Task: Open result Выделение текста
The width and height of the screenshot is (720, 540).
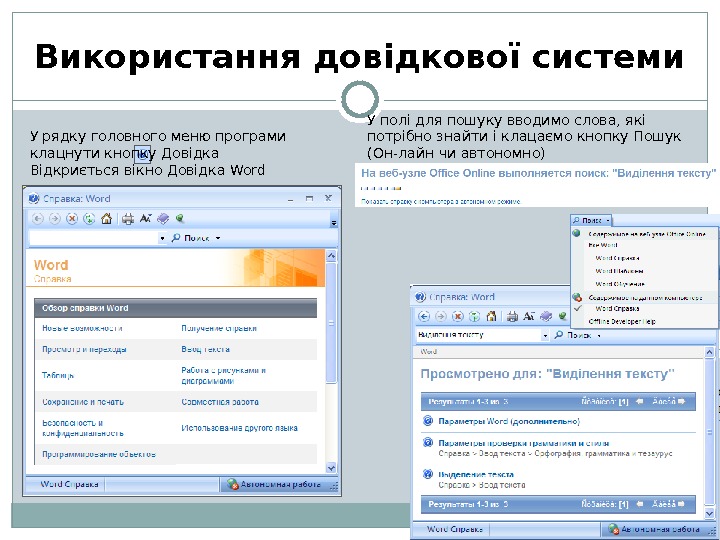Action: [x=476, y=474]
